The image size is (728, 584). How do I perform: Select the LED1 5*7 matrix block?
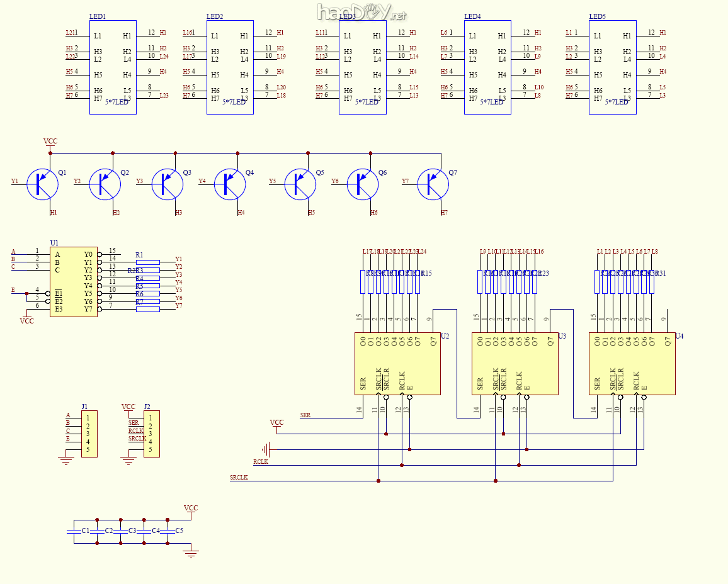tap(113, 67)
